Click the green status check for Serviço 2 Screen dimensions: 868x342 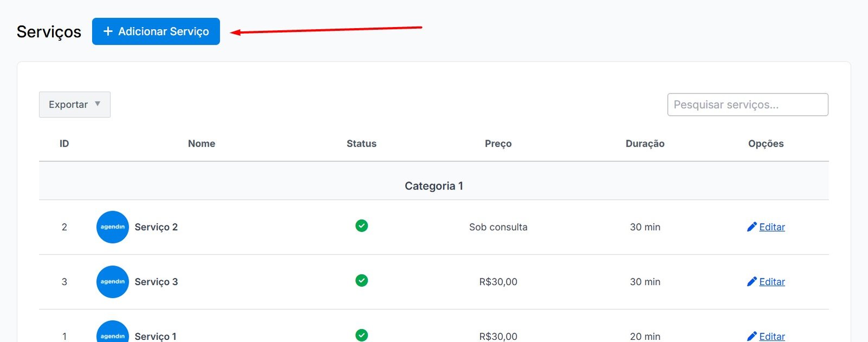pos(361,226)
